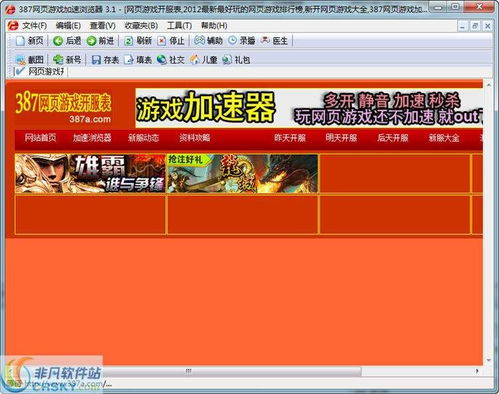This screenshot has height=394, width=499.
Task: Click the 新页 new page icon
Action: [20, 41]
